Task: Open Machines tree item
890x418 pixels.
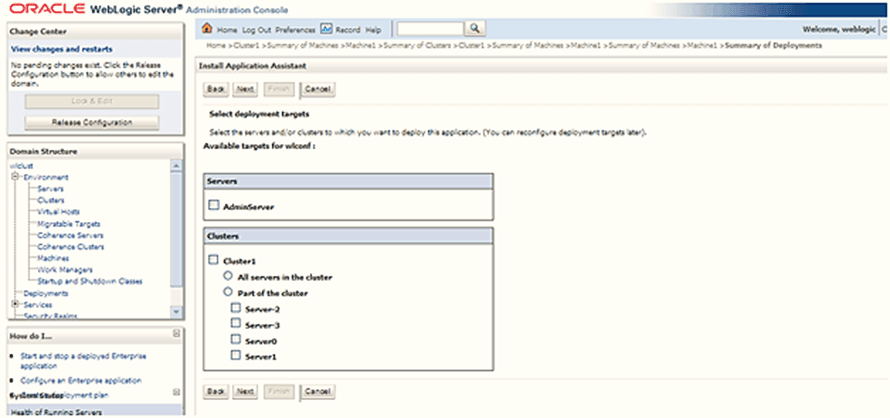Action: click(53, 258)
